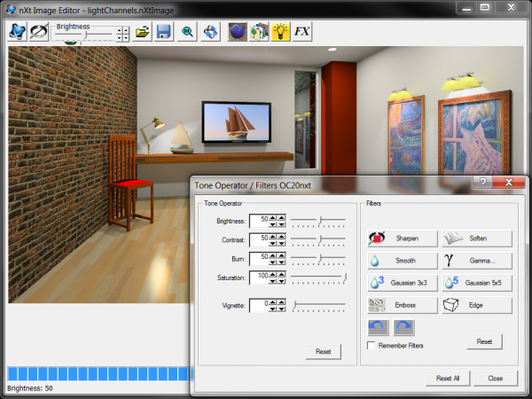Click the dialog's Close button
Viewport: 532px width, 399px height.
coord(496,379)
